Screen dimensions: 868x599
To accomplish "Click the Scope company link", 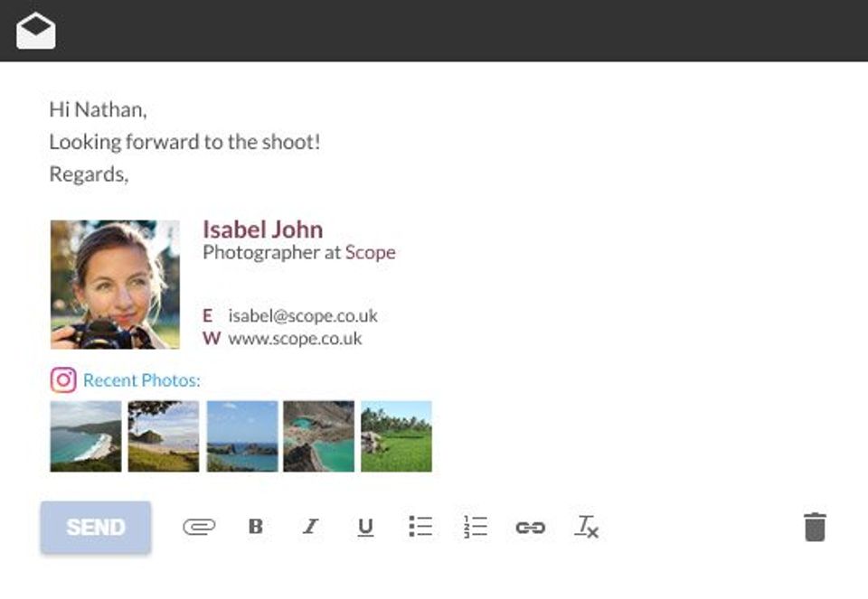I will click(x=371, y=253).
